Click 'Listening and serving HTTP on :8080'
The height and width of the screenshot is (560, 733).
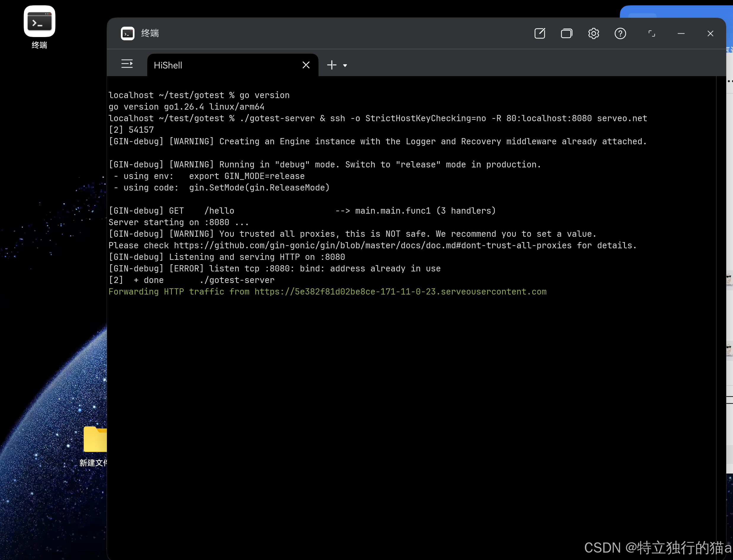coord(257,257)
